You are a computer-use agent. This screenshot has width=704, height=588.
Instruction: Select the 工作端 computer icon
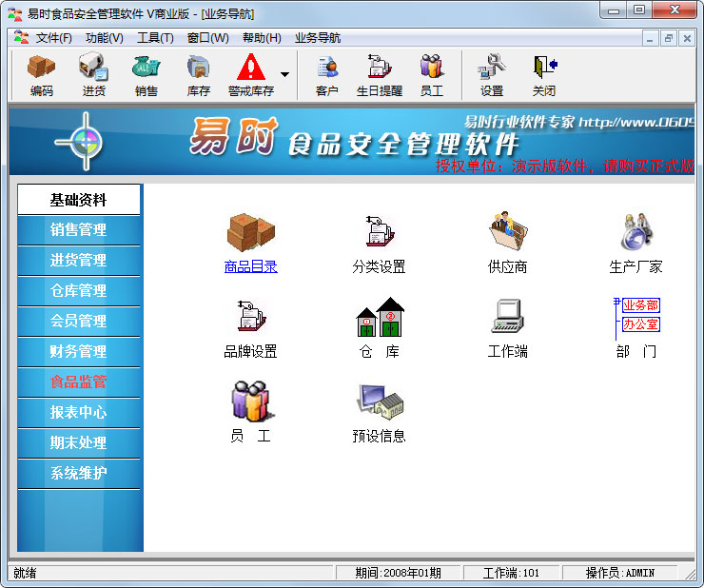pyautogui.click(x=507, y=316)
